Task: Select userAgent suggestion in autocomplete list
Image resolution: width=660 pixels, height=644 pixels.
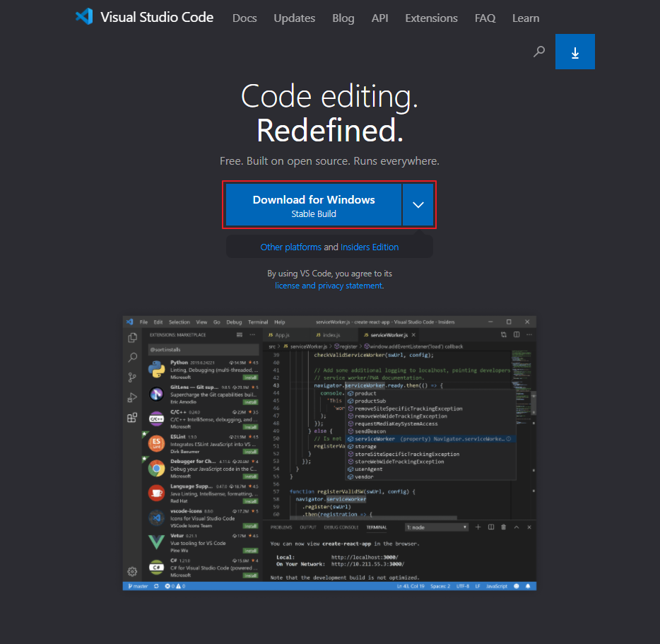Action: pos(430,469)
